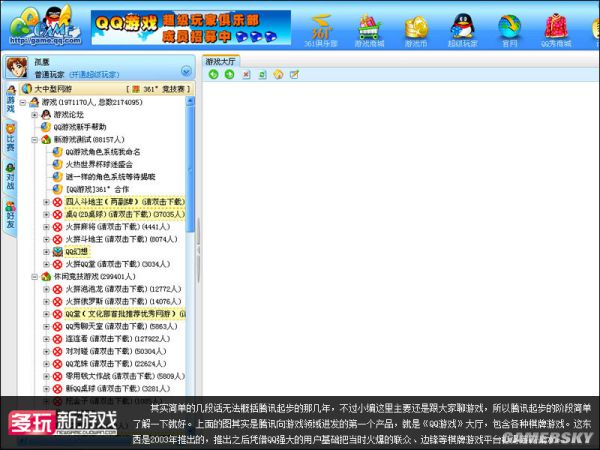Open the QQ秀商城 red jacket icon

click(x=556, y=31)
